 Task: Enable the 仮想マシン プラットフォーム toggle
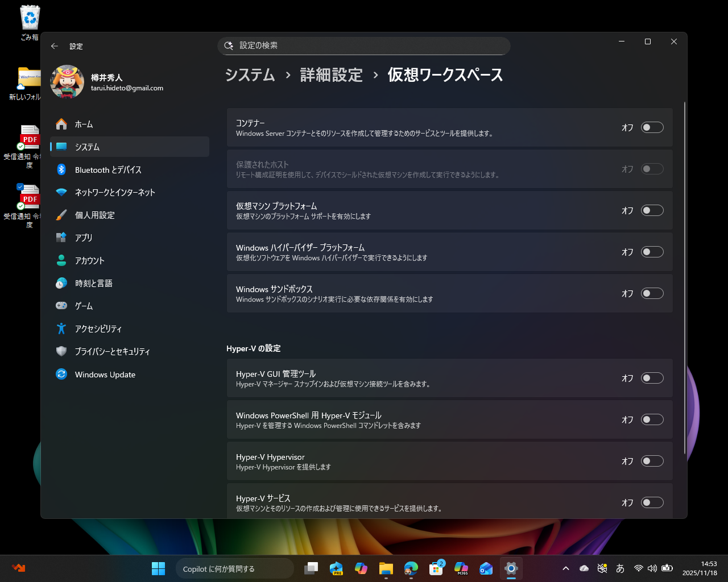point(652,210)
